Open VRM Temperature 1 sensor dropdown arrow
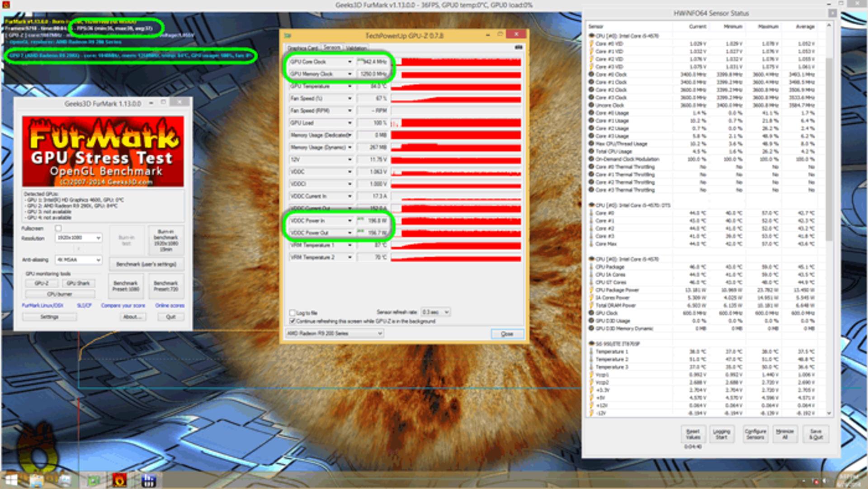The image size is (868, 489). point(349,245)
